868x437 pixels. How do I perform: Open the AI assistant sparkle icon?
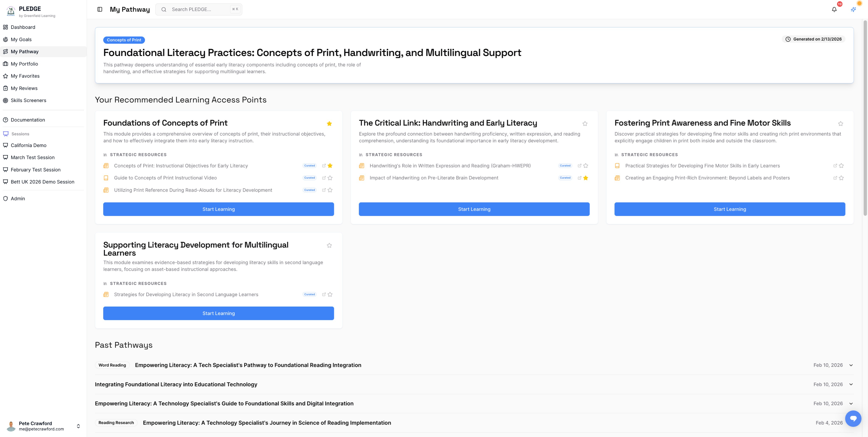pyautogui.click(x=853, y=9)
